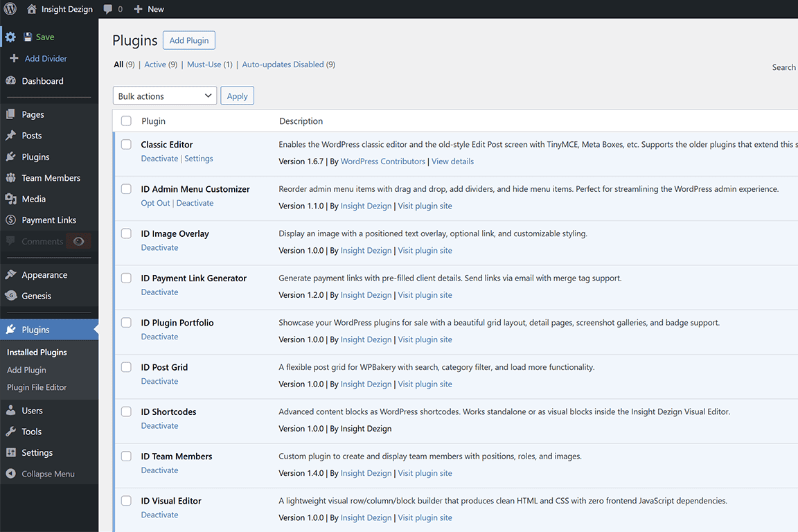Open Dashboard from the sidebar

pyautogui.click(x=42, y=81)
